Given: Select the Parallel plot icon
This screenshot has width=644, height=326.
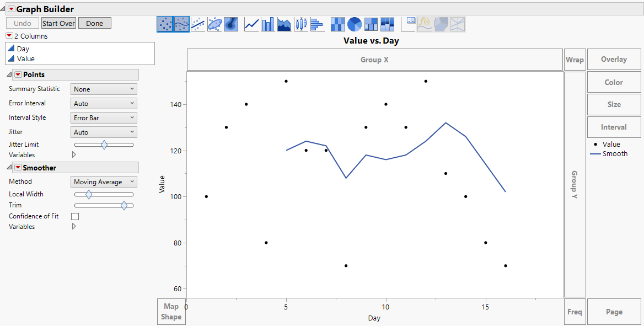Looking at the screenshot, I should click(x=458, y=24).
